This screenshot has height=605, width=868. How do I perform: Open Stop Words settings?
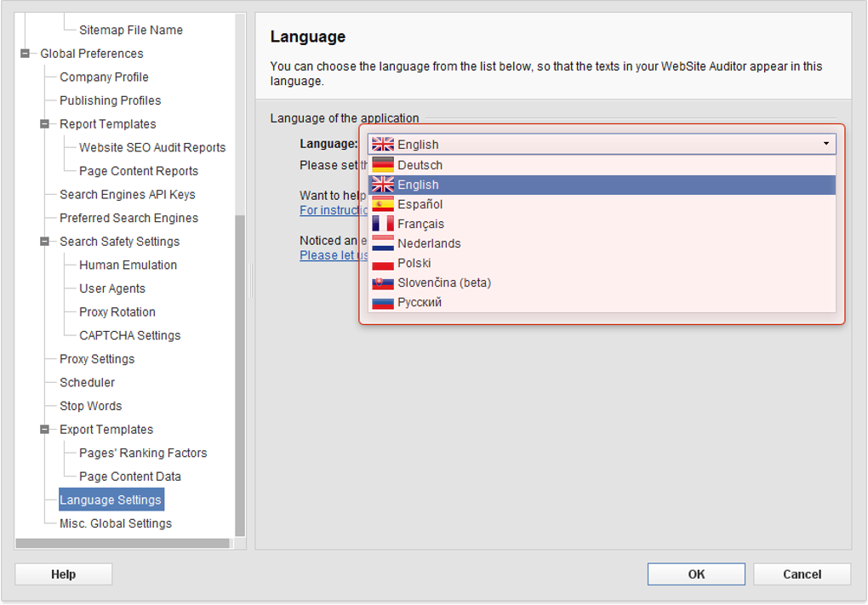coord(90,406)
